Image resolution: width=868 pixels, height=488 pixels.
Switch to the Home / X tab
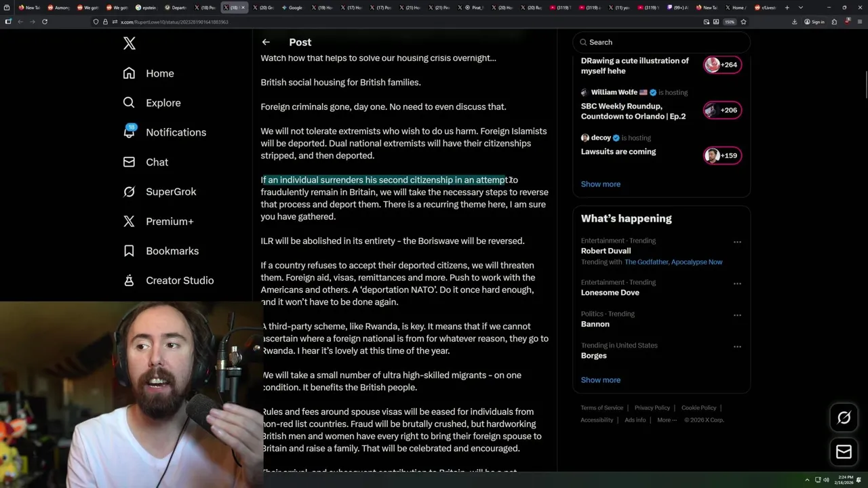(x=736, y=7)
